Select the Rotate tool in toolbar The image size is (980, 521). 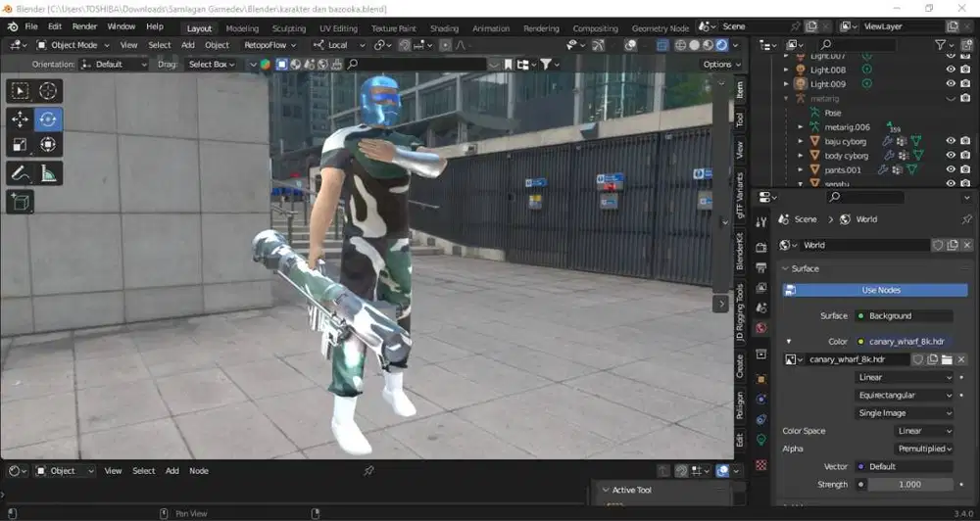[x=48, y=118]
